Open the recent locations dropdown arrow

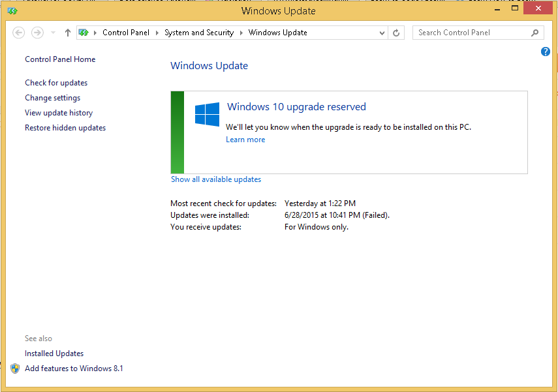(53, 33)
